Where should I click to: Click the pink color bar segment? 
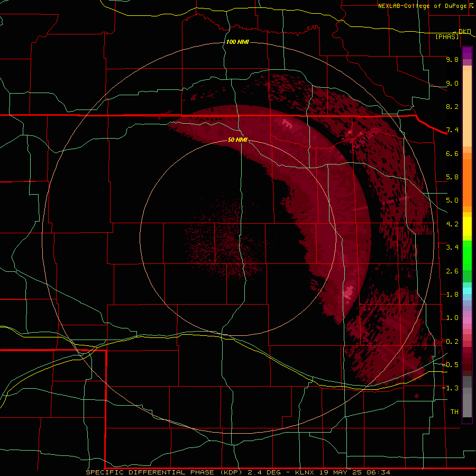coord(467,321)
